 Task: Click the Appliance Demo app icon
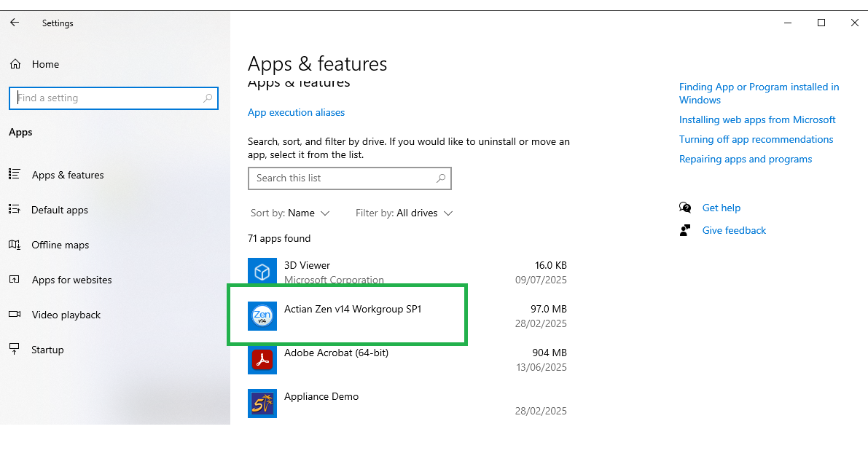[x=262, y=404]
